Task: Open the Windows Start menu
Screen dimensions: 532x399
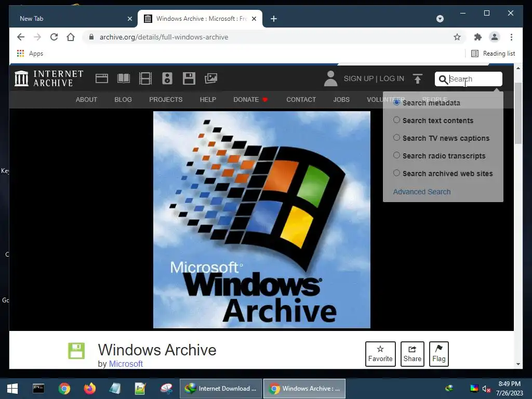Action: [x=12, y=389]
